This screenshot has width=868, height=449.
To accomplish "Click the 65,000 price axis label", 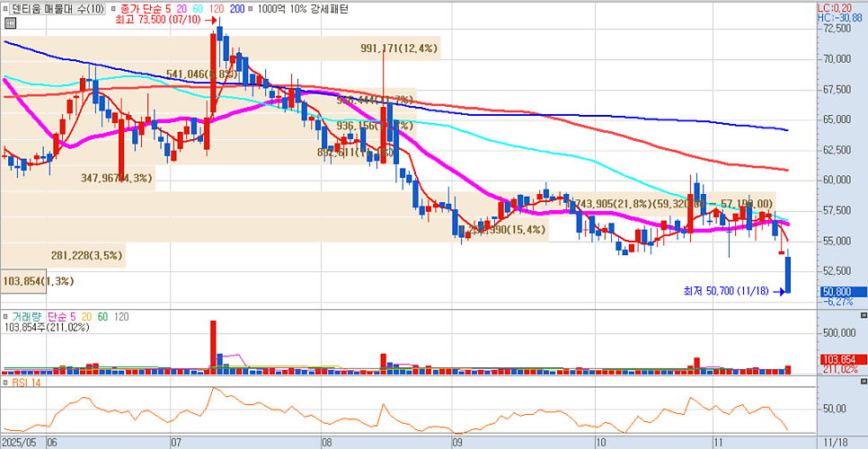I will tap(837, 119).
